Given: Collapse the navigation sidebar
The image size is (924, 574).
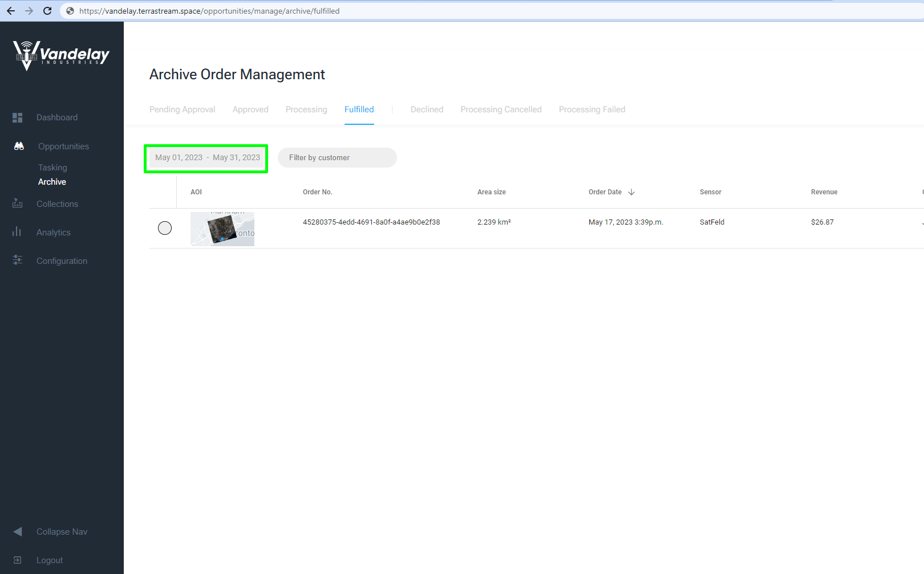Looking at the screenshot, I should 62,532.
